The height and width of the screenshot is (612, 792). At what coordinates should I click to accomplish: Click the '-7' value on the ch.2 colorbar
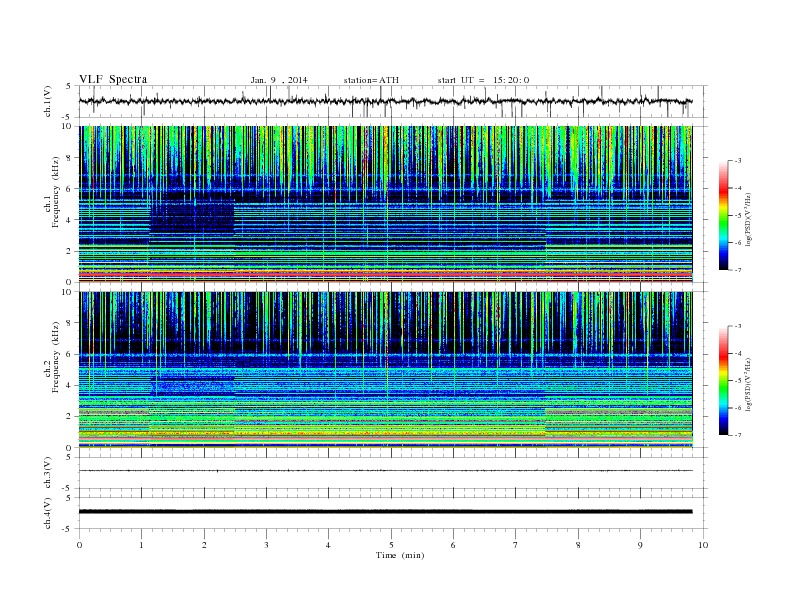737,435
